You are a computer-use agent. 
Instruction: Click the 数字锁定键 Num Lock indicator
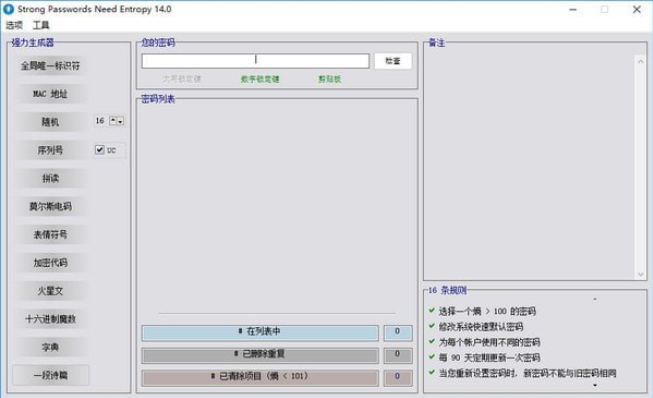click(x=260, y=79)
